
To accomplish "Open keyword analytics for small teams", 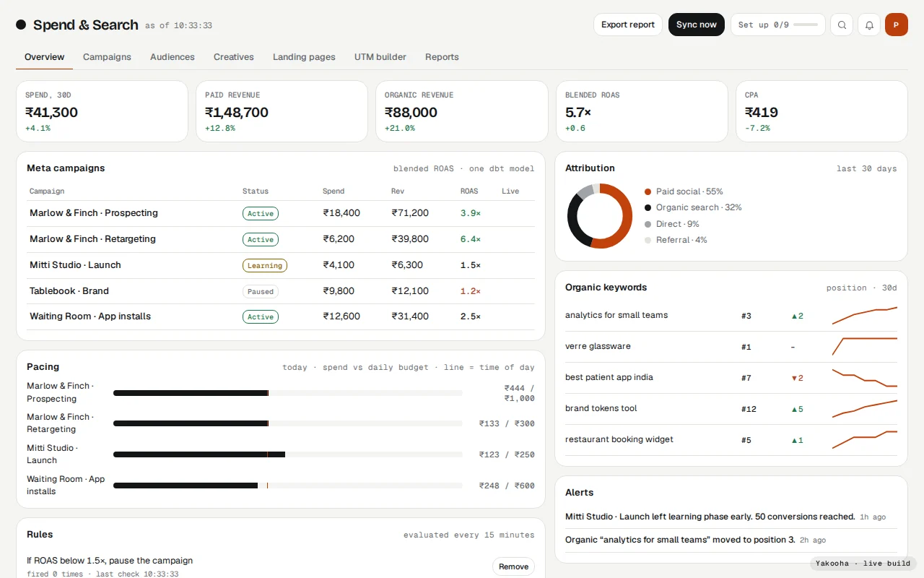I will point(731,316).
